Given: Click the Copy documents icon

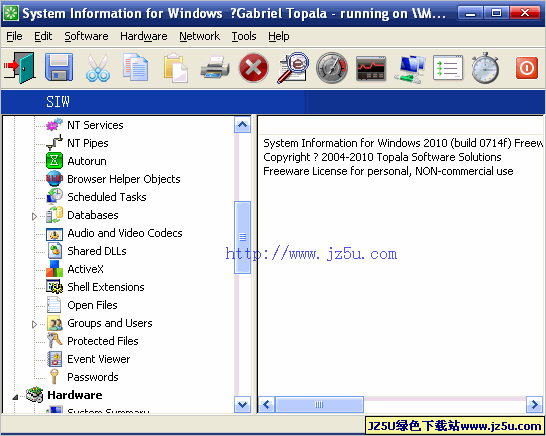Looking at the screenshot, I should (x=136, y=68).
